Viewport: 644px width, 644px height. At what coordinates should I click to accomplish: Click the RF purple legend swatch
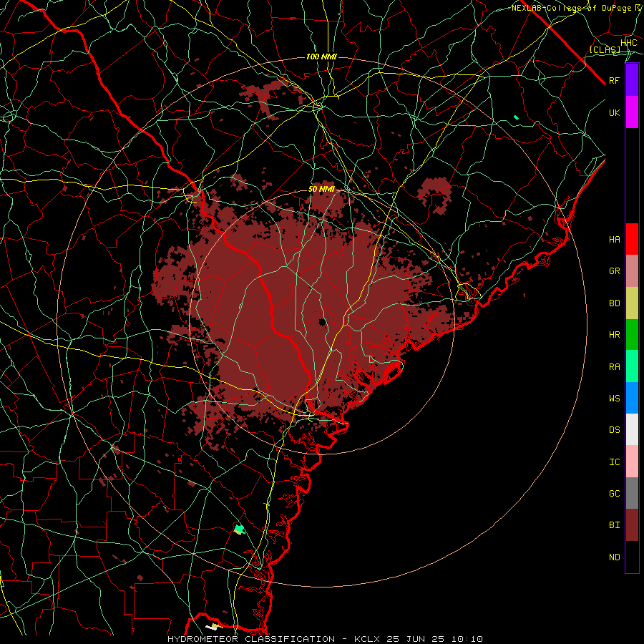coord(632,80)
